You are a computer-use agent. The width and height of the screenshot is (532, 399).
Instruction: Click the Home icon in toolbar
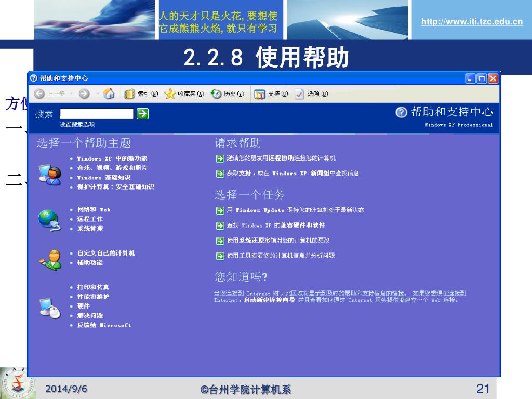pos(109,94)
